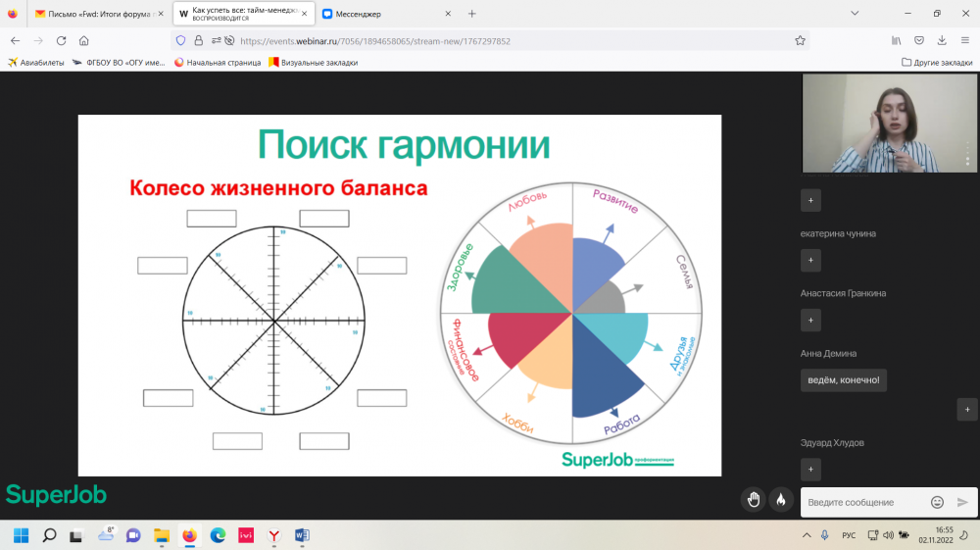Click the Firefox home button
This screenshot has height=550, width=980.
pyautogui.click(x=83, y=41)
